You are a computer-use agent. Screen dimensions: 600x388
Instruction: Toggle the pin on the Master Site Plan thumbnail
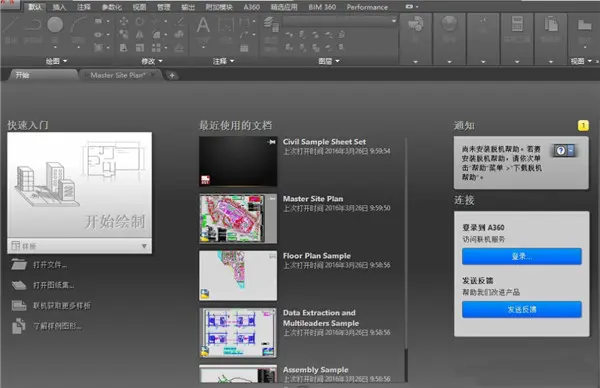(272, 199)
